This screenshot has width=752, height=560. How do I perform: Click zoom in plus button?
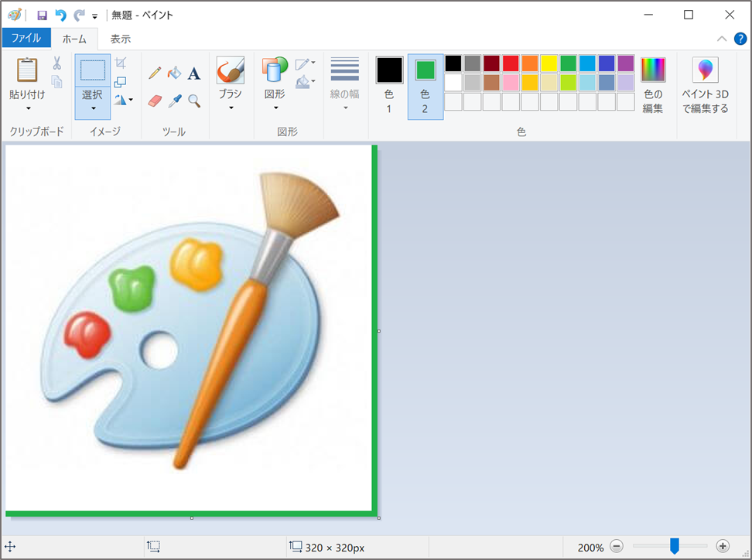click(723, 546)
